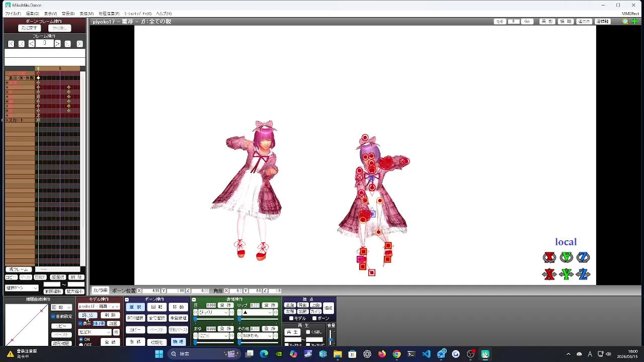Collapse the bone operation panel
Screen dimensions: 644x362
127,300
